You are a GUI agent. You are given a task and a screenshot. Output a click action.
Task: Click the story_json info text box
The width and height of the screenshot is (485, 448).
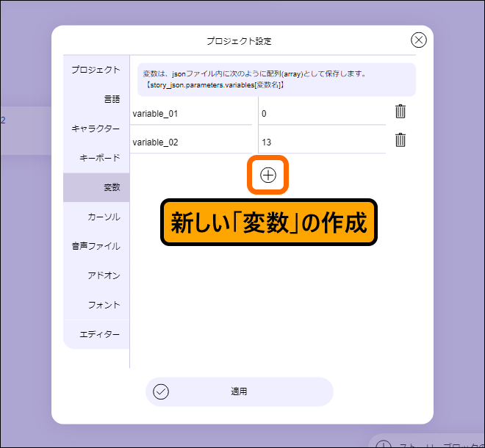click(276, 79)
